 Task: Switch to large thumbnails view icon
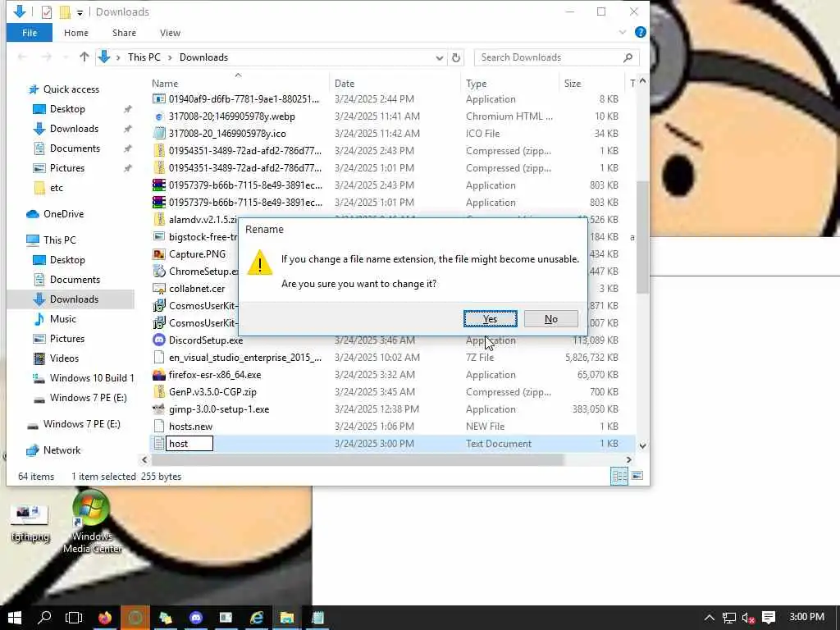(637, 476)
